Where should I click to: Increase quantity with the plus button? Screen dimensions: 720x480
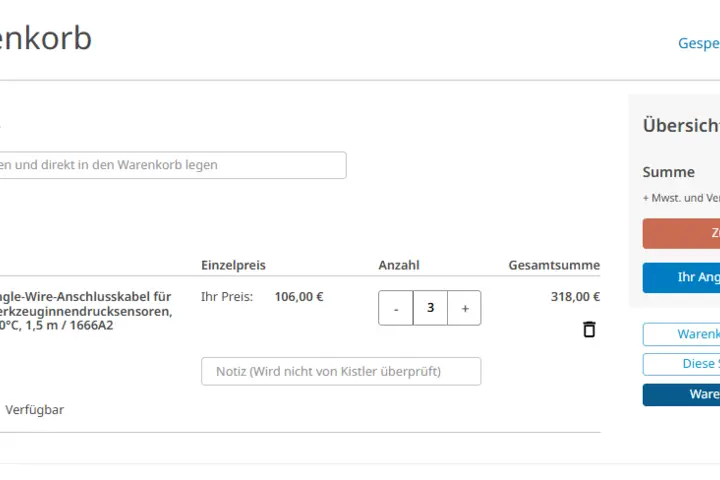pyautogui.click(x=464, y=308)
